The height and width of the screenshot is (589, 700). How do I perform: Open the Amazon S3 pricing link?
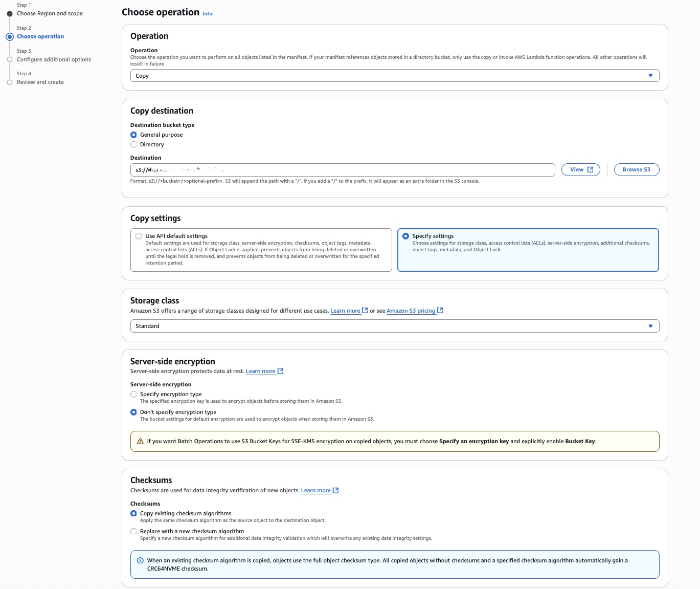tap(411, 311)
